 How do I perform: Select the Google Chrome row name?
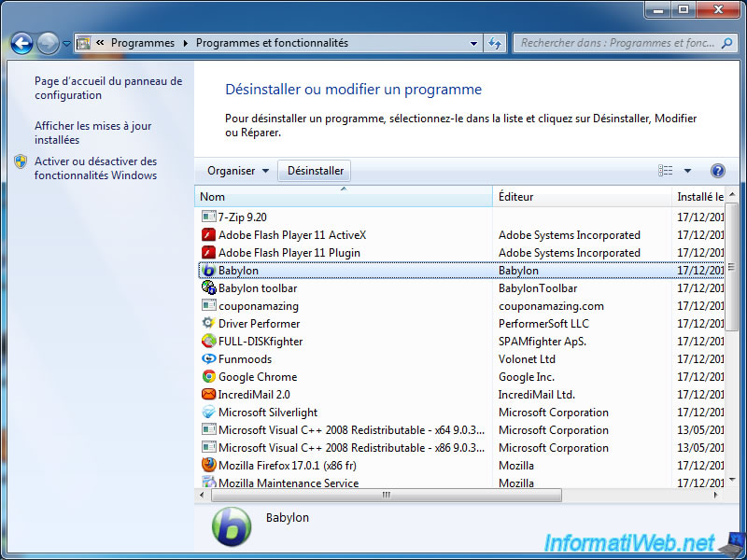[258, 377]
